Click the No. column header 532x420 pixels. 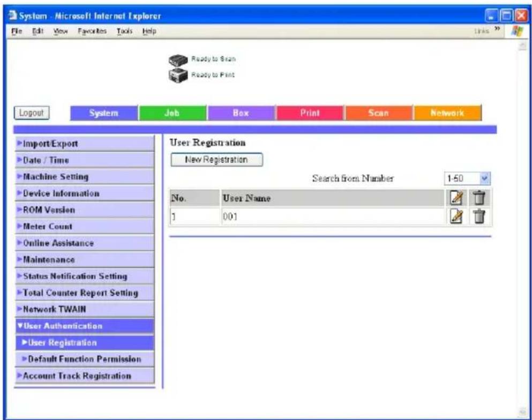195,198
